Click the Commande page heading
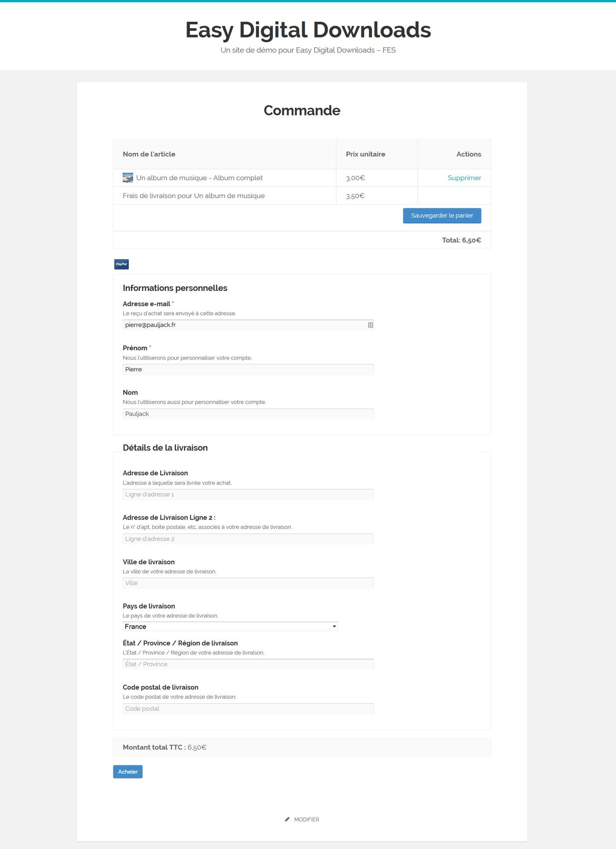The height and width of the screenshot is (849, 616). point(302,110)
